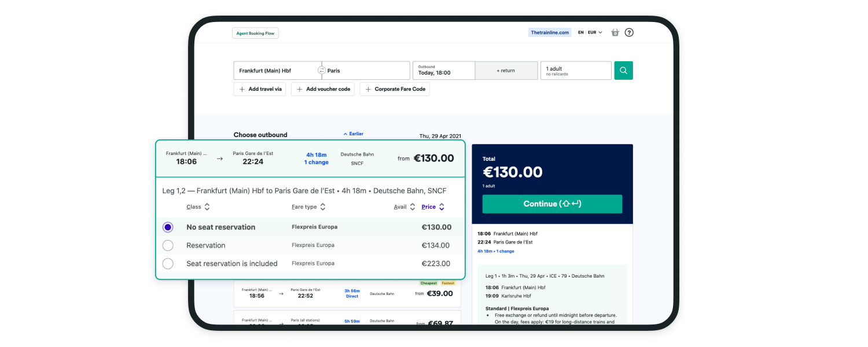Swap origin and destination stations icon
The image size is (868, 347).
(322, 71)
